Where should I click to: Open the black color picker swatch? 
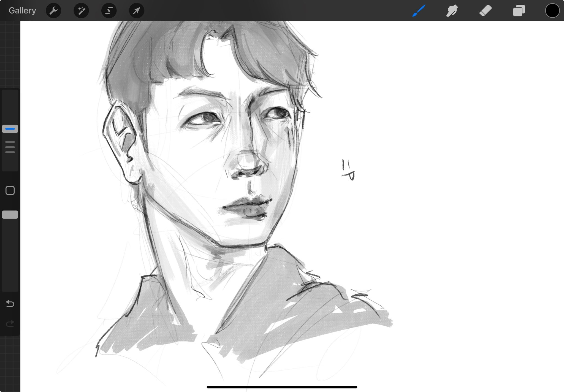click(552, 11)
